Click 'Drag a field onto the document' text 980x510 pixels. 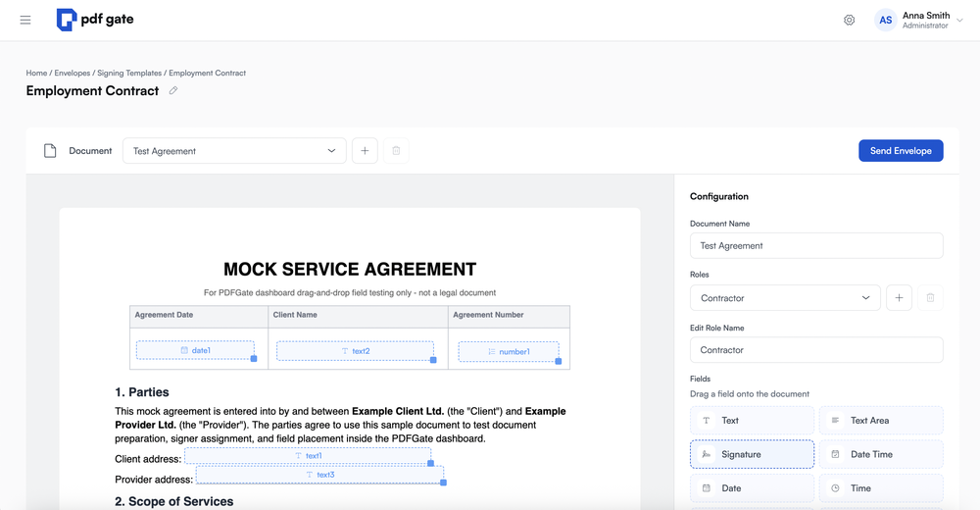coord(750,394)
